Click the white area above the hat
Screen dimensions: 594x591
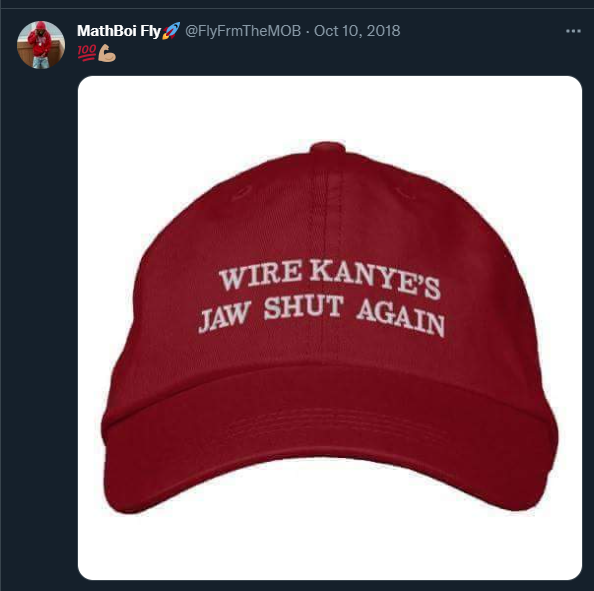[330, 108]
